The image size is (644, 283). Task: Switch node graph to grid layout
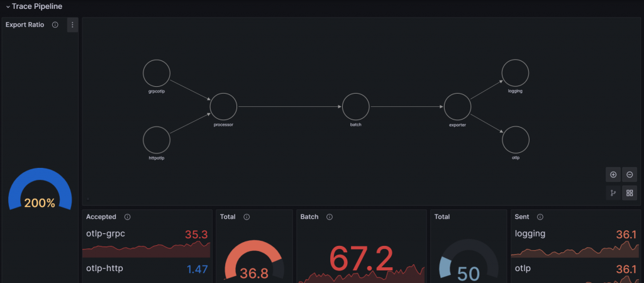tap(630, 192)
